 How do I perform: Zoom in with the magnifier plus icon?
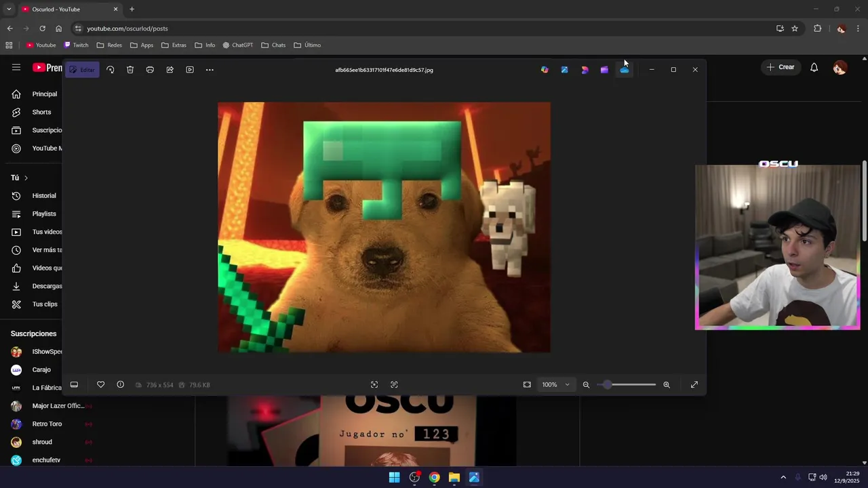click(x=667, y=384)
